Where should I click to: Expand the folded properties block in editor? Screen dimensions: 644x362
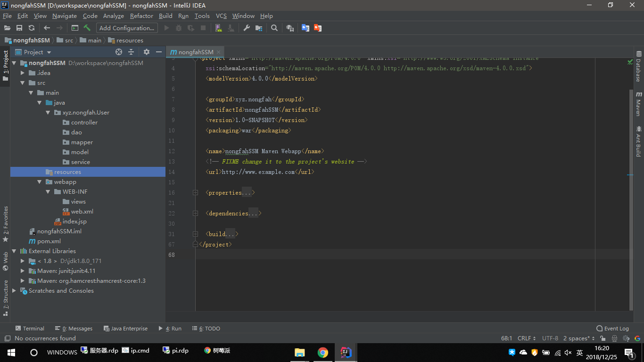pos(195,193)
